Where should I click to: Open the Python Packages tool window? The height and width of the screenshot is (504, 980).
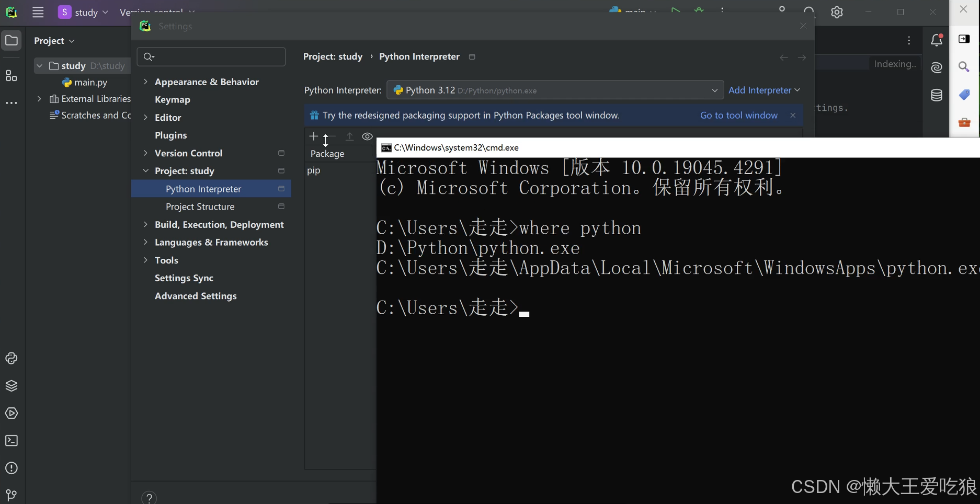[x=12, y=358]
